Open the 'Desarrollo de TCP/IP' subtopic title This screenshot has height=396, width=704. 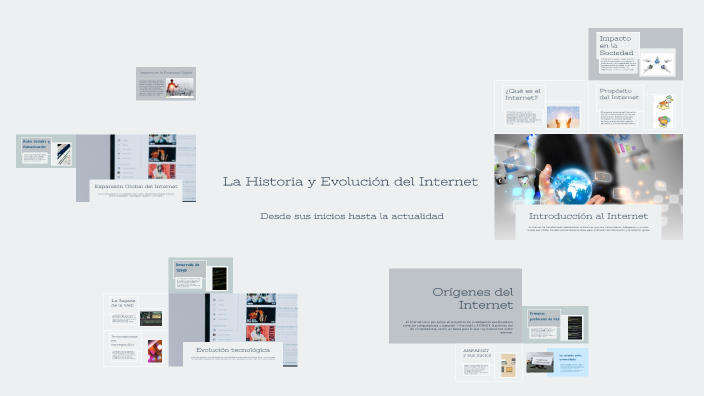click(188, 268)
